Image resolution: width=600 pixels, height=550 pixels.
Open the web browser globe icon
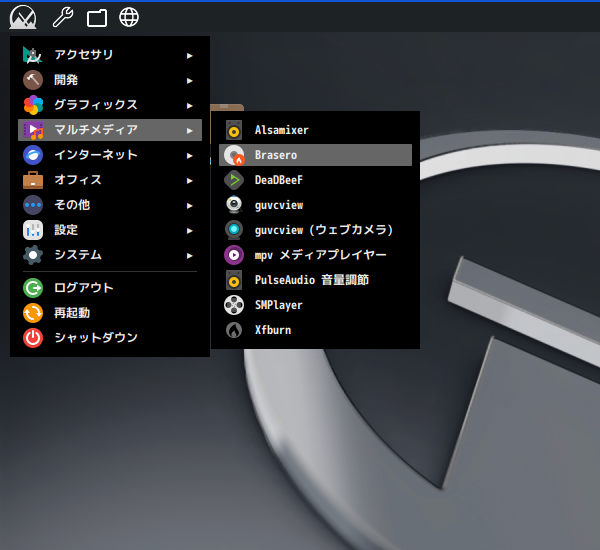click(x=129, y=17)
